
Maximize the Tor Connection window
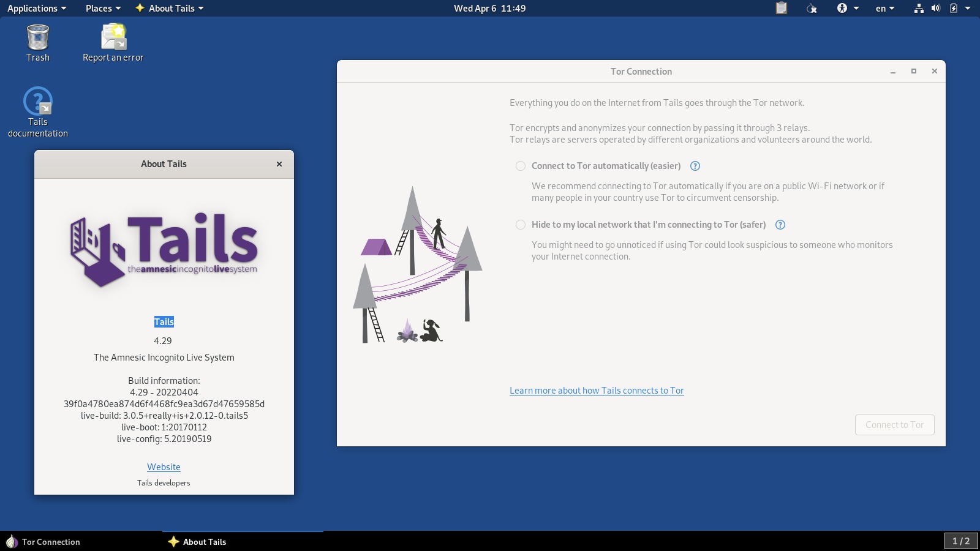[x=914, y=72]
